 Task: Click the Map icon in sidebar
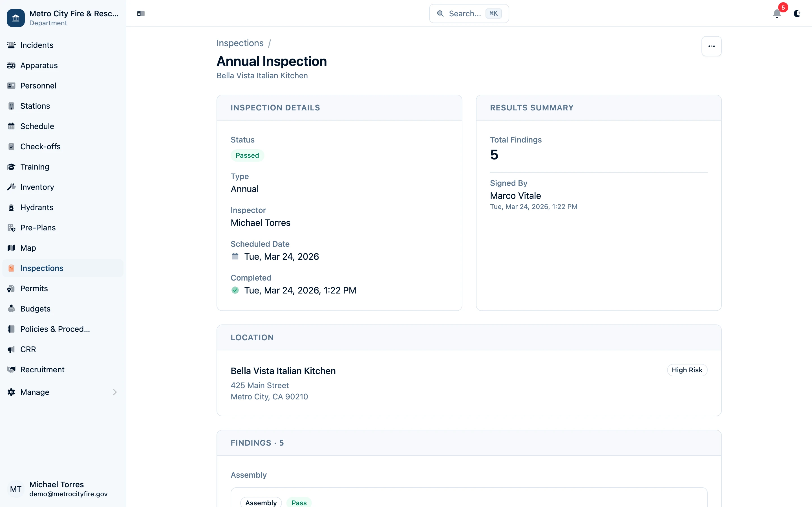coord(11,248)
